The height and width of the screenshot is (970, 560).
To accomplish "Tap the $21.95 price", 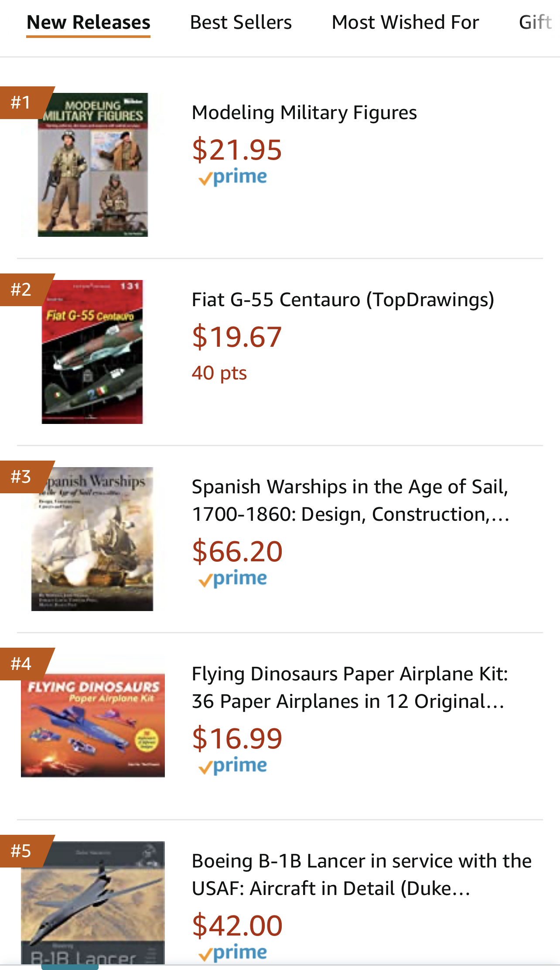I will 237,150.
